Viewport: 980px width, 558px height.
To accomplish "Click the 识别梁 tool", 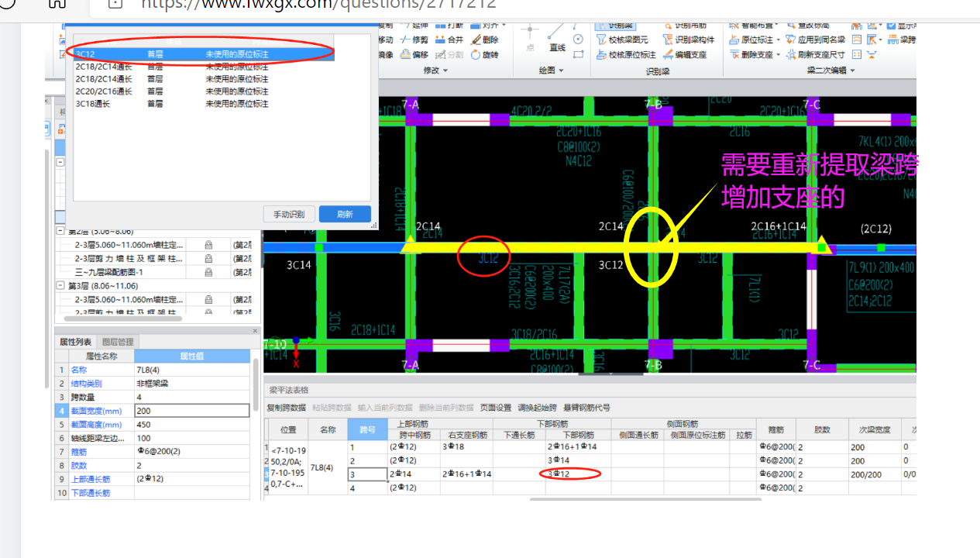I will 616,26.
